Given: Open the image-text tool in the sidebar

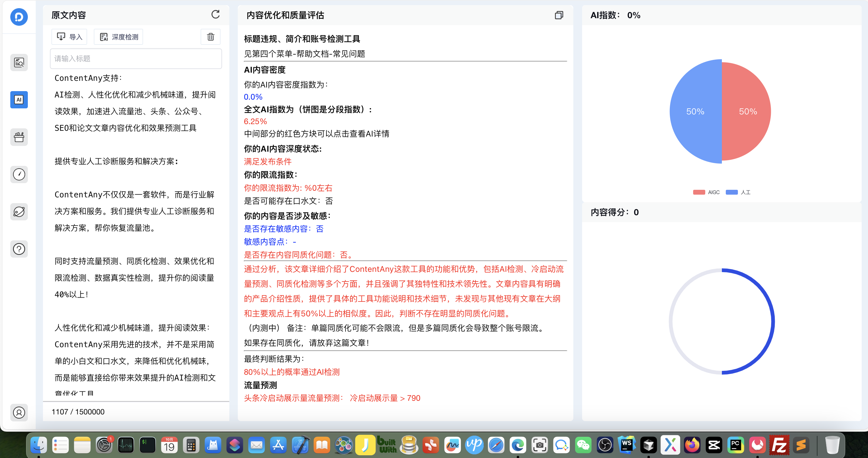Looking at the screenshot, I should (19, 62).
